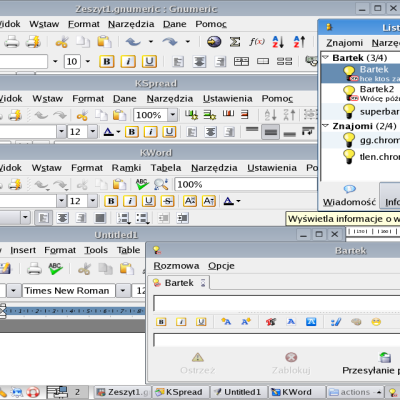Click the Wiadomość button in buddy list
The width and height of the screenshot is (400, 400).
(x=349, y=196)
